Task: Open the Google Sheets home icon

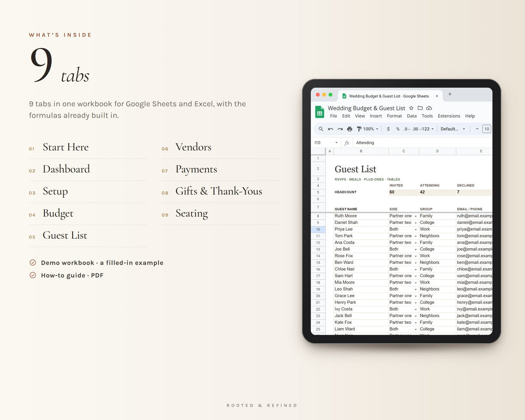Action: (x=319, y=112)
